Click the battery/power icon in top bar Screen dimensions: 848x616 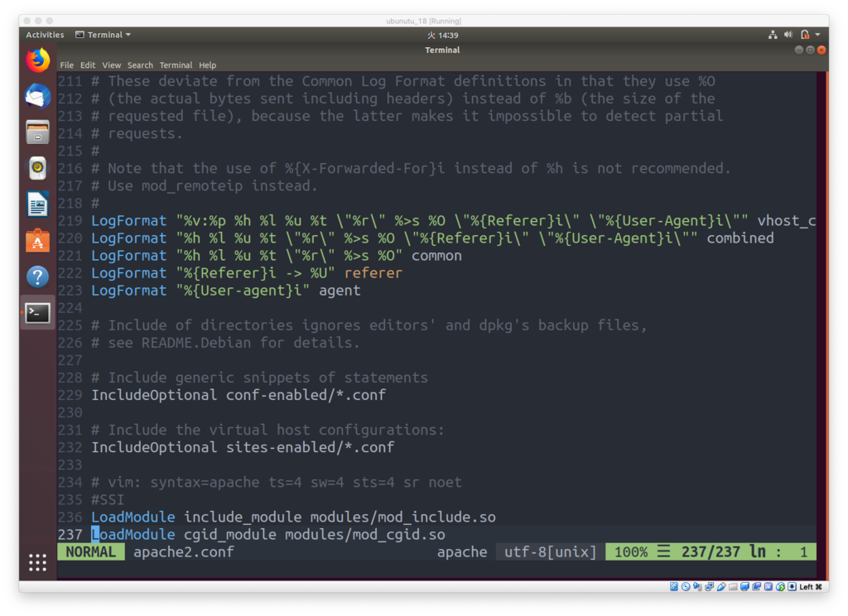805,35
